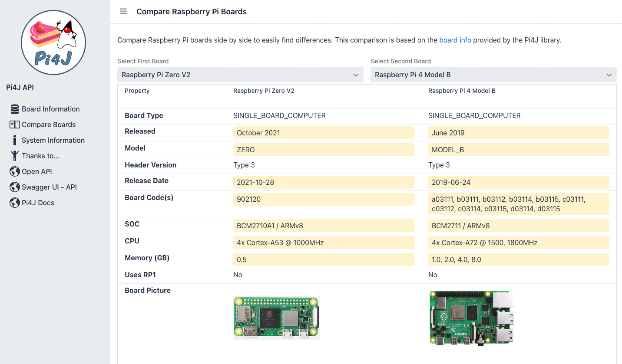This screenshot has width=622, height=364.
Task: Click the book icon beside Compare Boards
Action: pos(15,125)
